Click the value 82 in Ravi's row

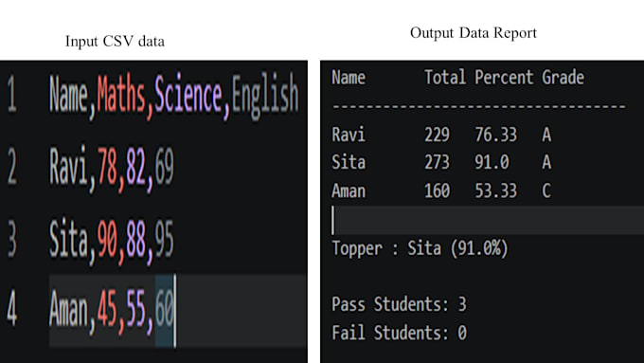coord(136,167)
